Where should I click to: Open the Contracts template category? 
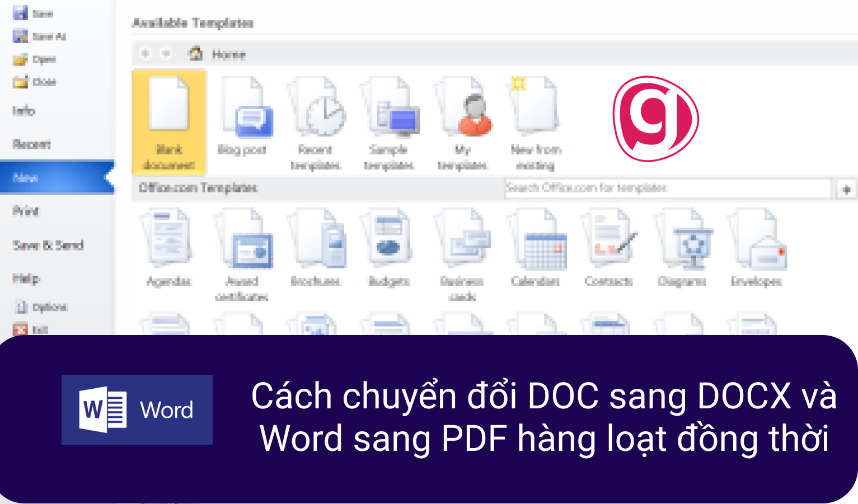[609, 246]
